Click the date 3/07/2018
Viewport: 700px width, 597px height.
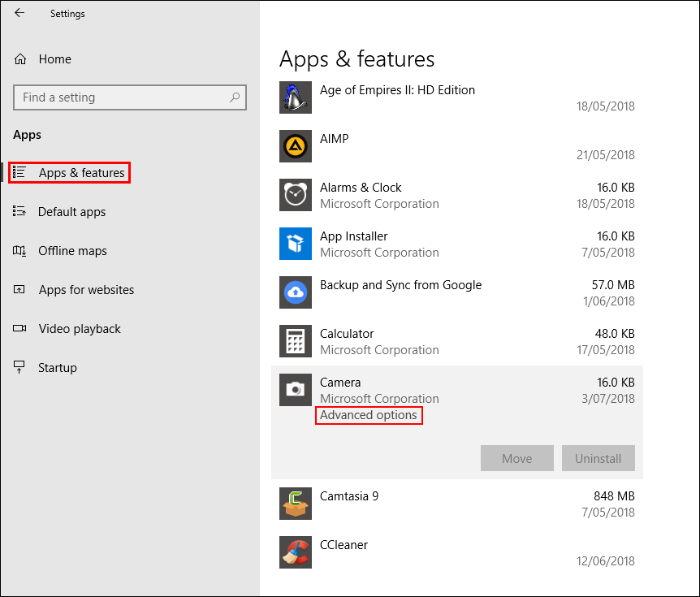(608, 398)
